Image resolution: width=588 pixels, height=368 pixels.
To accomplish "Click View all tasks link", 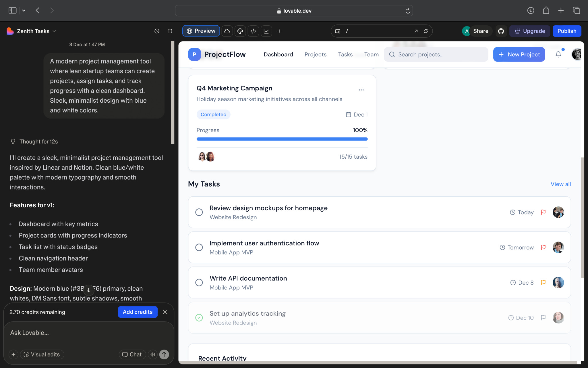I will tap(560, 184).
